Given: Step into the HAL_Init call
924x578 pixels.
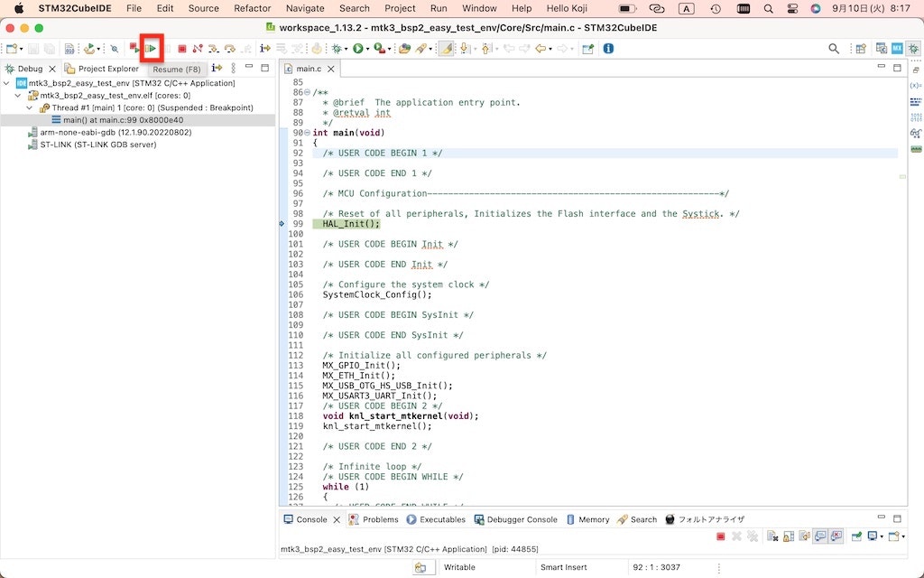Looking at the screenshot, I should click(x=215, y=50).
